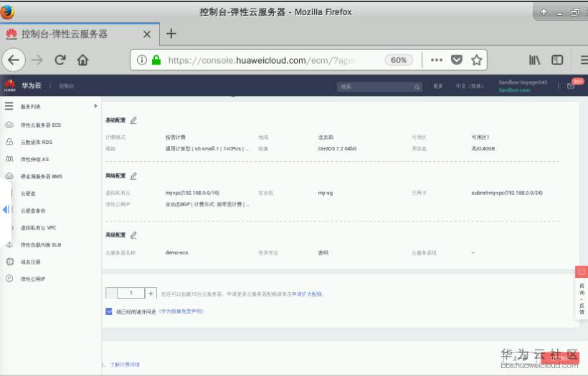This screenshot has height=376, width=588.
Task: Click the Firefox URL address bar
Action: point(262,60)
